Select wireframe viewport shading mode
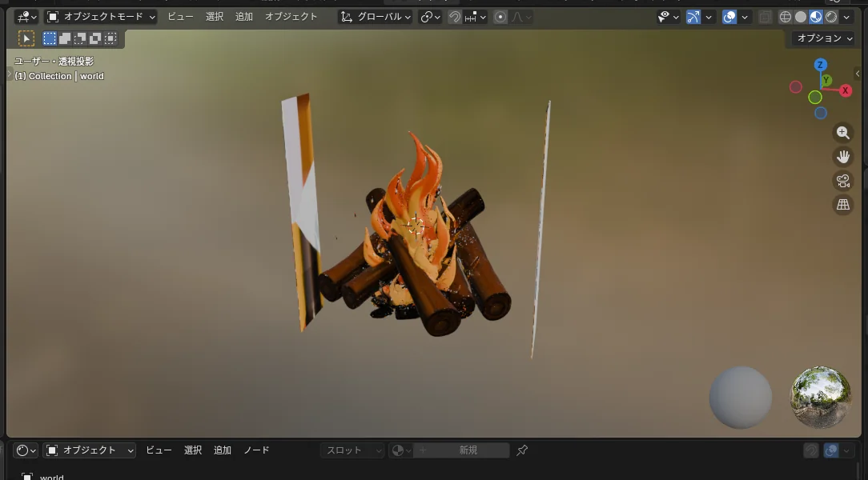Viewport: 868px width, 480px height. click(x=786, y=17)
